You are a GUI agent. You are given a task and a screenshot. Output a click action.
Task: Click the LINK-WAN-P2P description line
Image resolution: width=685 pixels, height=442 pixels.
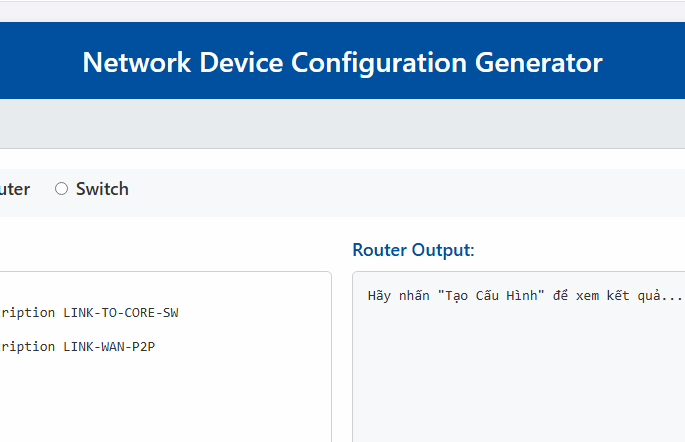[x=80, y=347]
